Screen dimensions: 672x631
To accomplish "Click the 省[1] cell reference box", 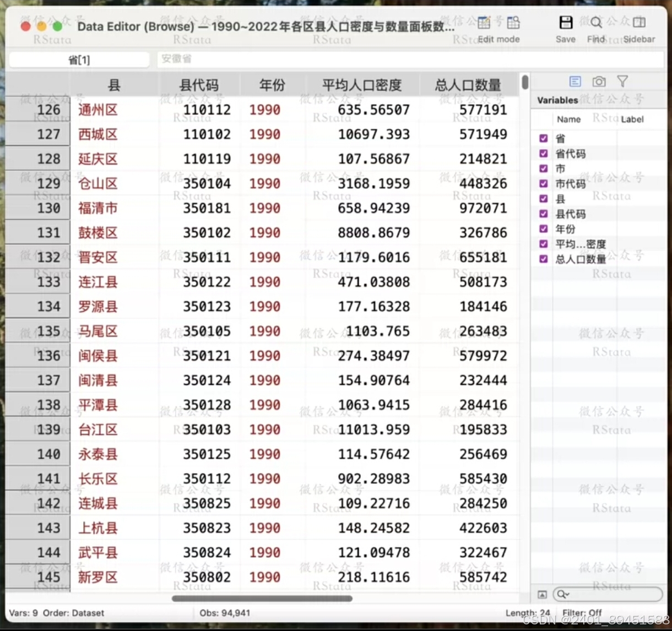I will [79, 59].
